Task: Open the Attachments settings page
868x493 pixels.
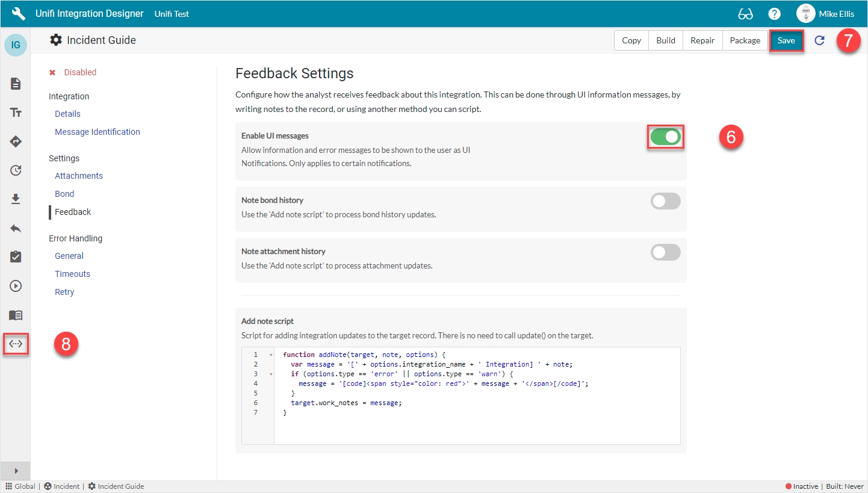Action: coord(79,176)
